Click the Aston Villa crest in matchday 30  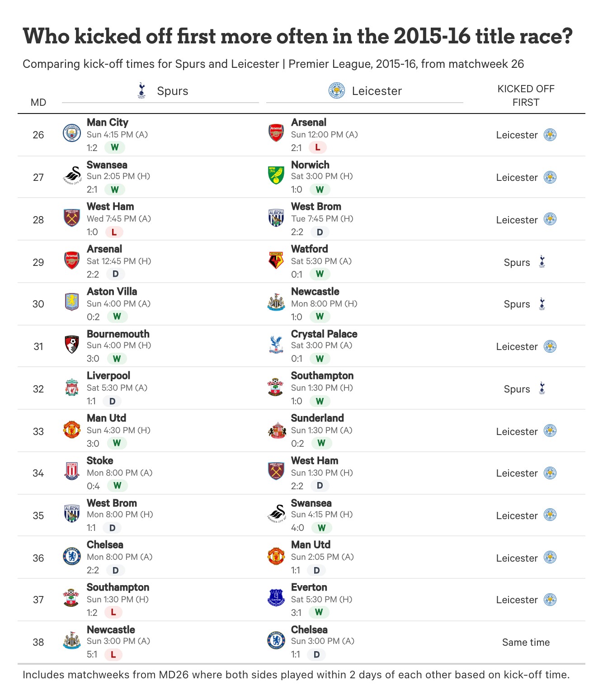[x=72, y=302]
